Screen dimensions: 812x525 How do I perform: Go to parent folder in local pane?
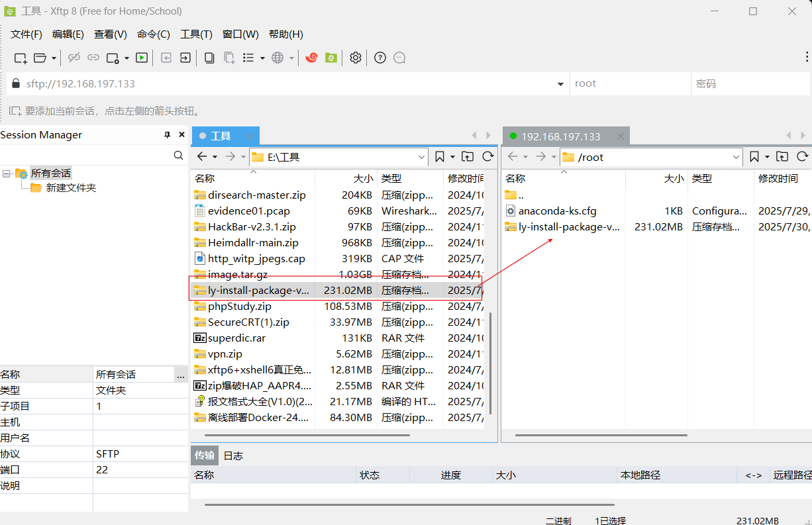click(x=468, y=157)
